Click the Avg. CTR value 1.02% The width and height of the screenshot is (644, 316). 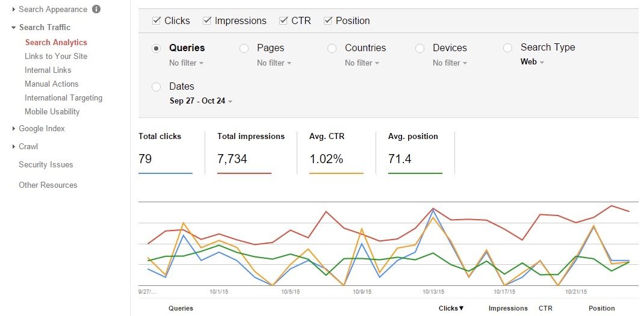pyautogui.click(x=326, y=159)
